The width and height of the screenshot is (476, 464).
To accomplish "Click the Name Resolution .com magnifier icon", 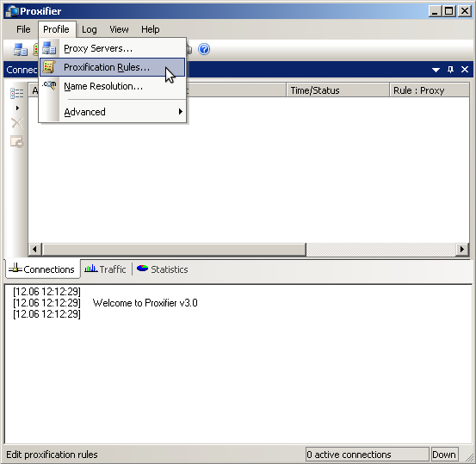I will (x=49, y=85).
